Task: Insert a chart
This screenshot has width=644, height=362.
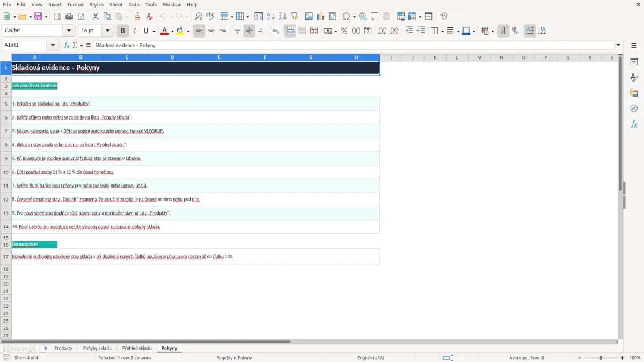Action: point(321,17)
